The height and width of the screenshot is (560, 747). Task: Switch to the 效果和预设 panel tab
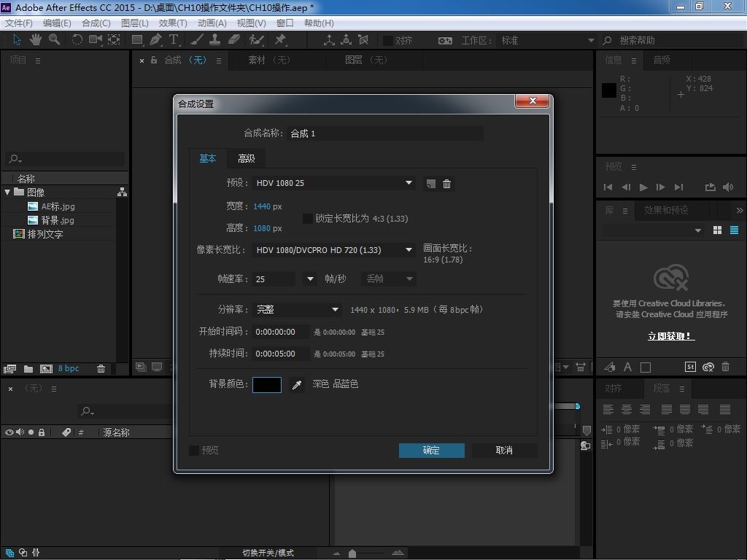tap(666, 210)
